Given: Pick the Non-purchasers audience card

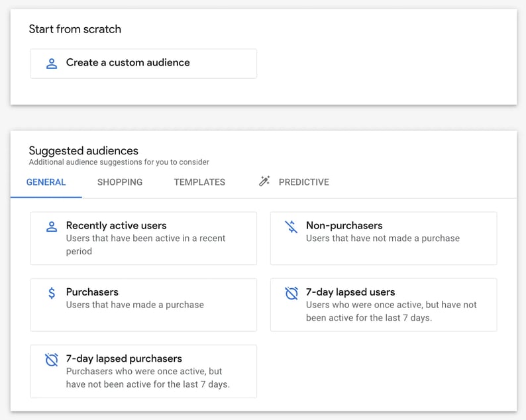Looking at the screenshot, I should click(x=384, y=238).
